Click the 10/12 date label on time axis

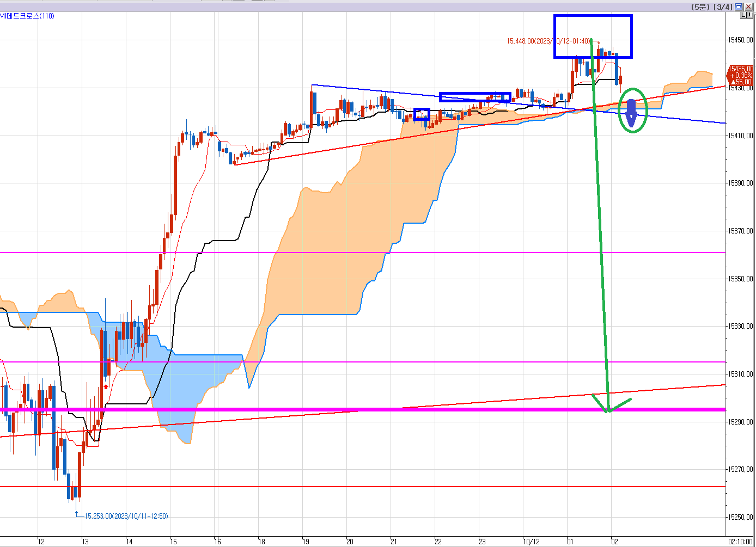[x=532, y=542]
